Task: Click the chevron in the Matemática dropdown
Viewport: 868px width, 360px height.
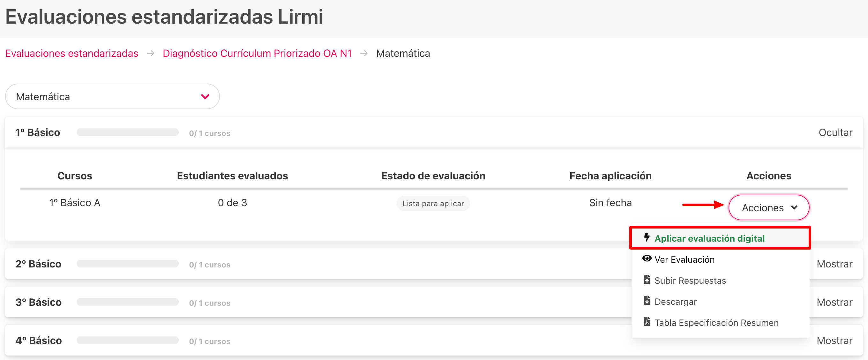Action: point(205,97)
